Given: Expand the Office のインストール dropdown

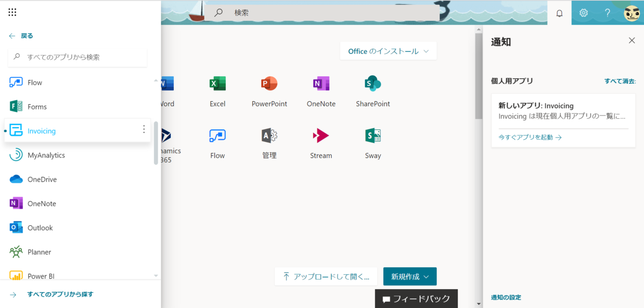Looking at the screenshot, I should [x=389, y=51].
